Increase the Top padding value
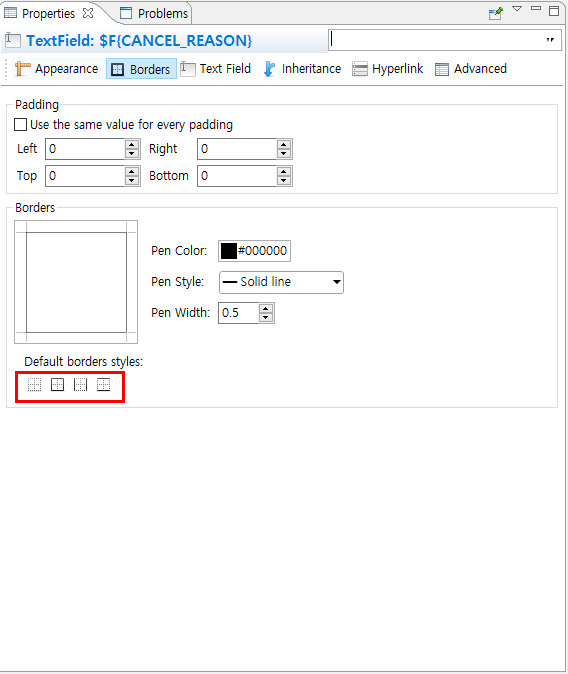The width and height of the screenshot is (568, 674). point(132,171)
